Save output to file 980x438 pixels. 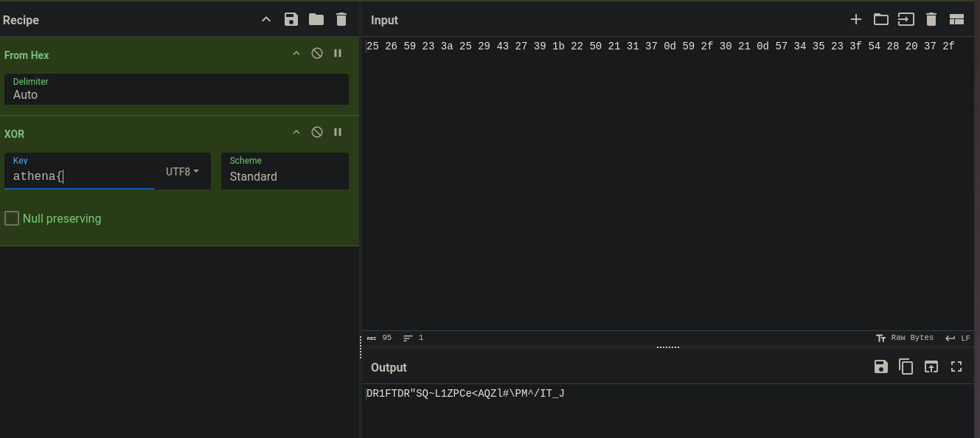point(881,366)
